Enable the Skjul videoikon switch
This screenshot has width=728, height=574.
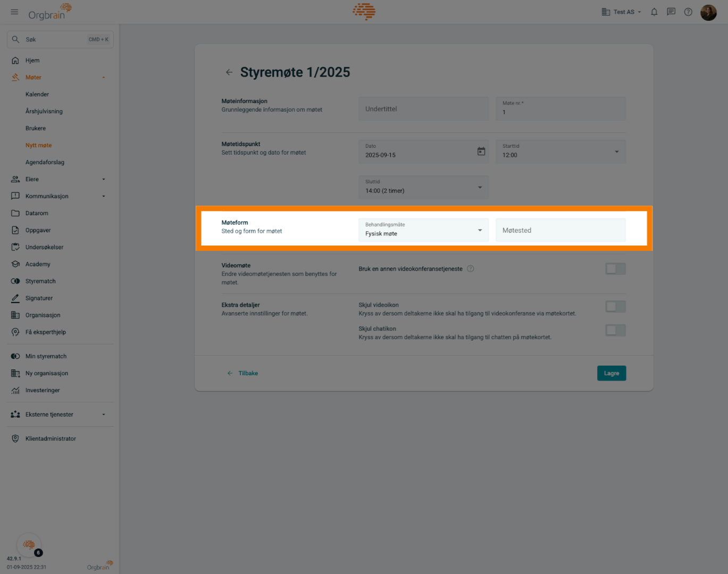tap(615, 307)
